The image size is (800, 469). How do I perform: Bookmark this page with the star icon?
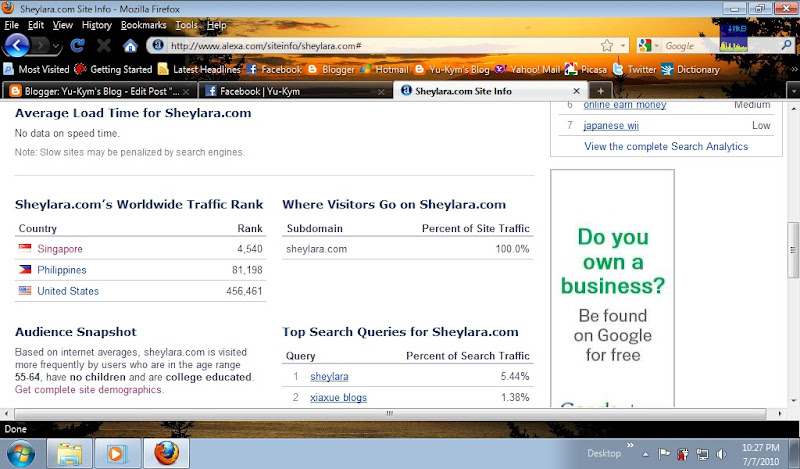tap(607, 46)
